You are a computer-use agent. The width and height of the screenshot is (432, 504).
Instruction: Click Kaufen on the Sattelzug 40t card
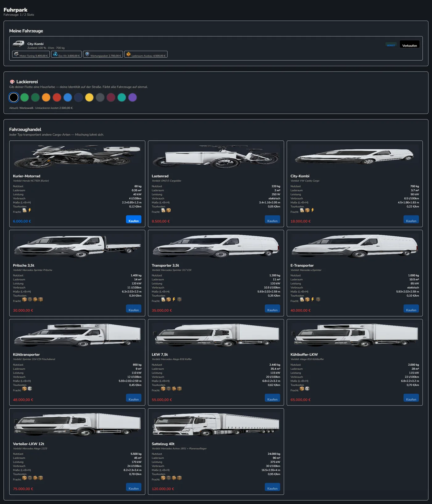tap(272, 487)
